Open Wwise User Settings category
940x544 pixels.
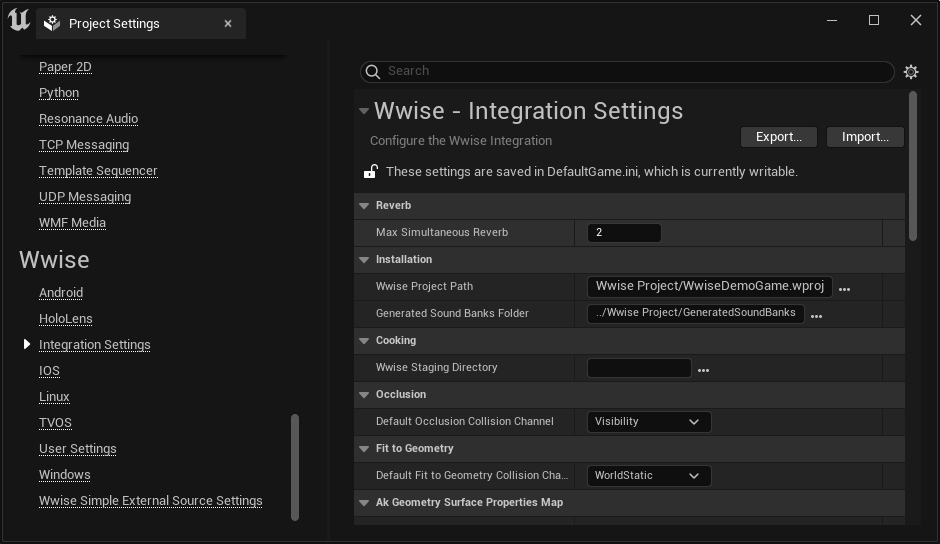coord(77,449)
